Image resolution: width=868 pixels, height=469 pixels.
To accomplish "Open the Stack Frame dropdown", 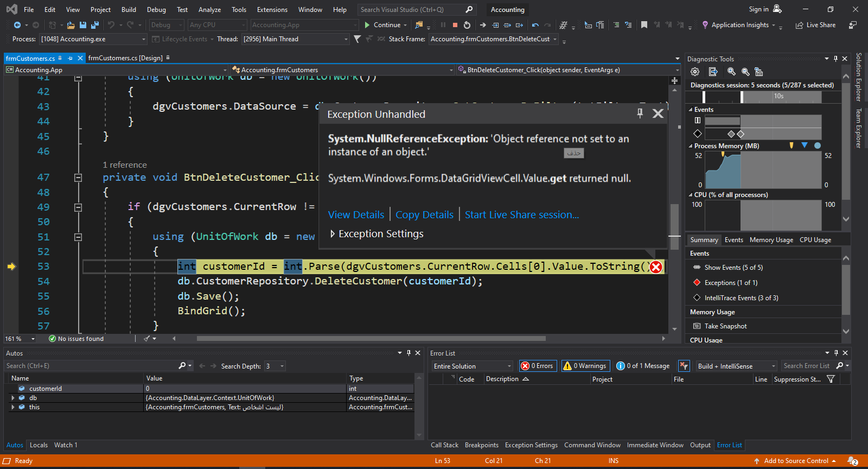I will pyautogui.click(x=494, y=39).
